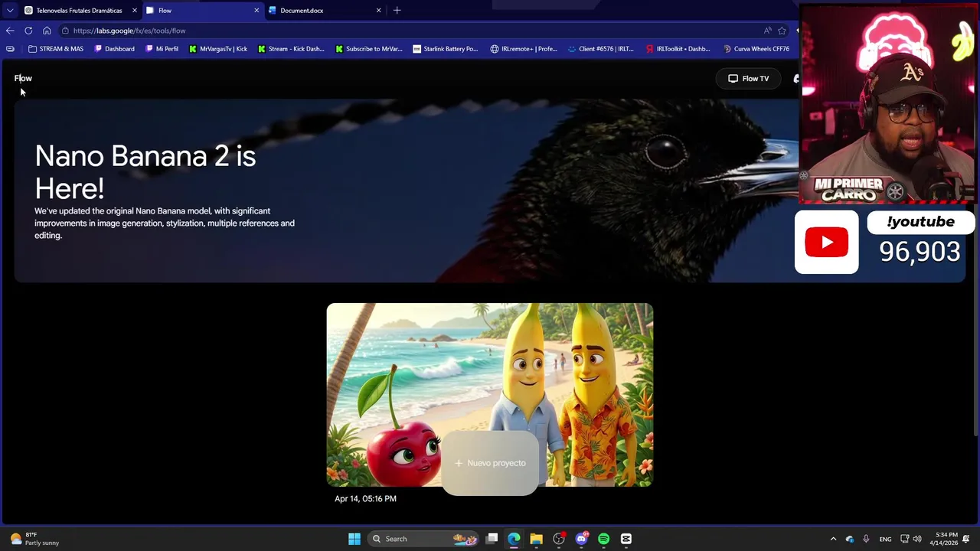
Task: Open the banana beach project thumbnail
Action: coord(490,395)
